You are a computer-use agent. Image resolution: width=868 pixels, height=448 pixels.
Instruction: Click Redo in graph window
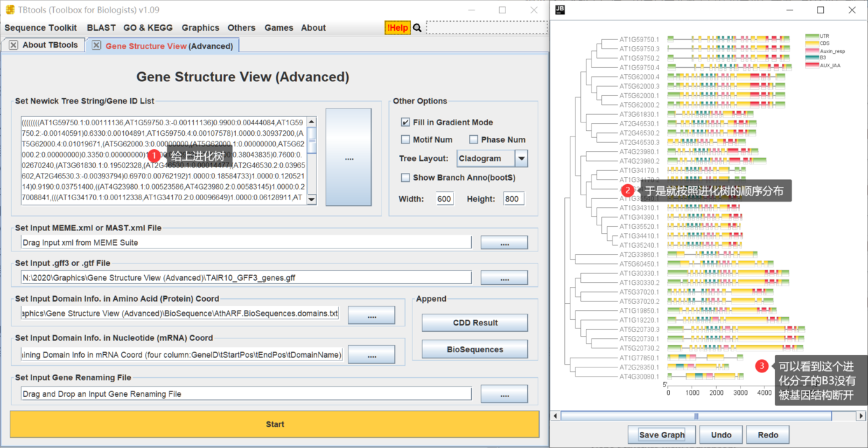click(767, 435)
